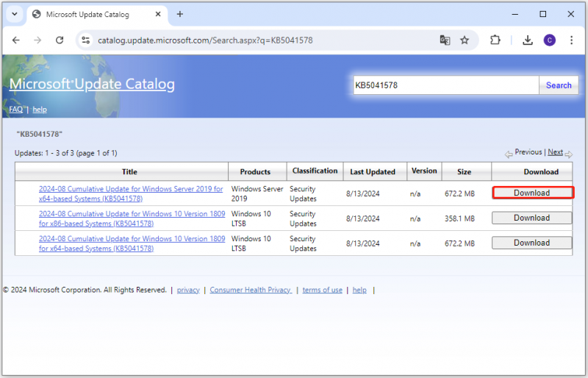Open the extensions puzzle icon
The image size is (588, 378).
coord(495,40)
